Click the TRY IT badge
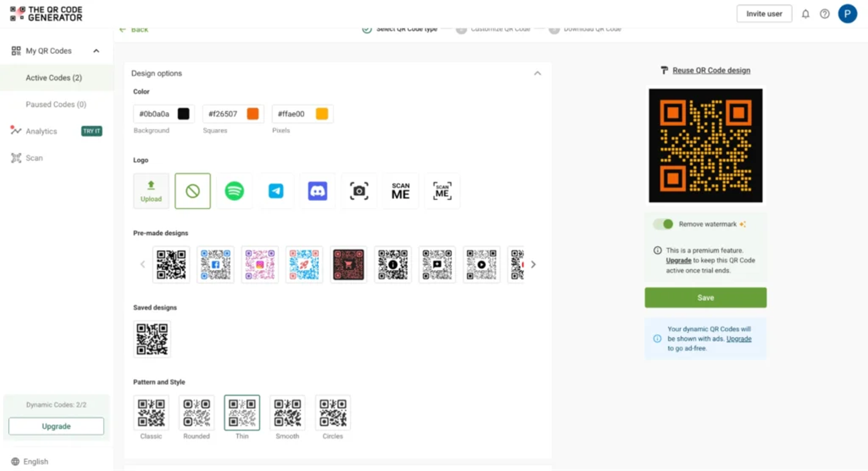The width and height of the screenshot is (868, 471). point(92,131)
